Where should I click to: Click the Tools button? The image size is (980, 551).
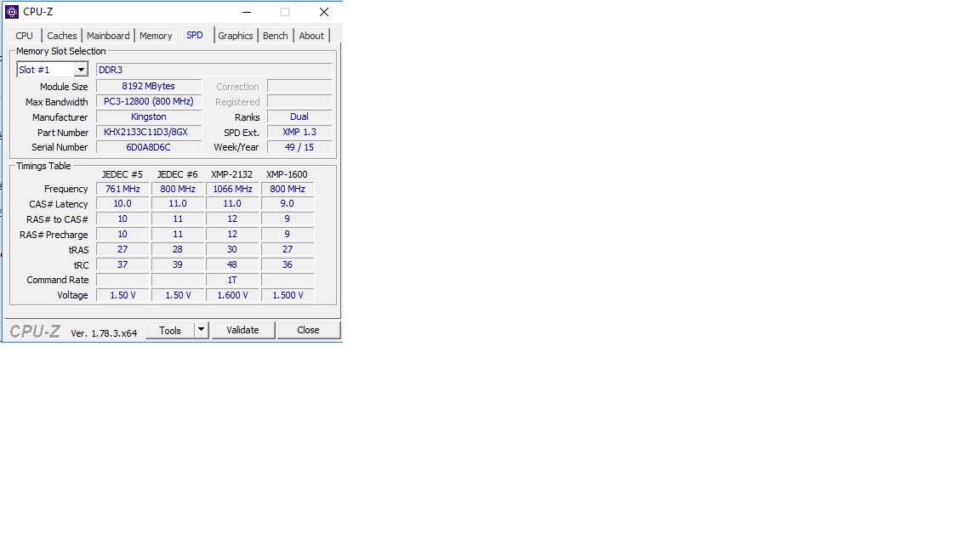170,331
